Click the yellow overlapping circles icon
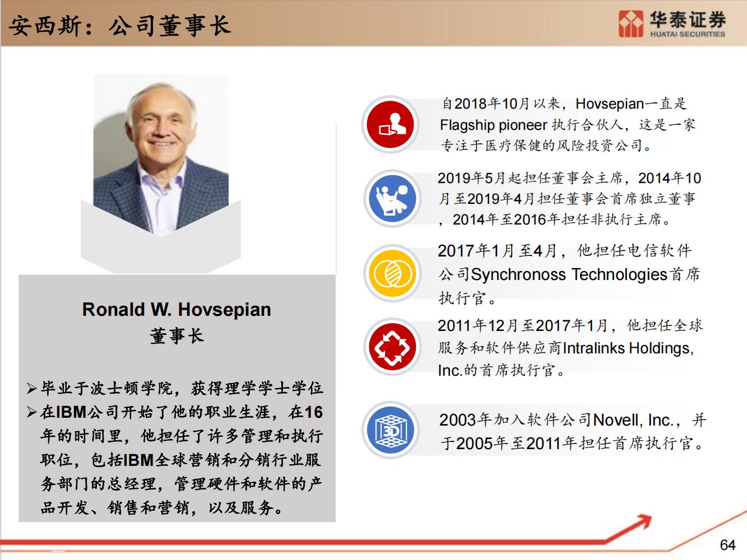The image size is (747, 560). click(x=392, y=273)
